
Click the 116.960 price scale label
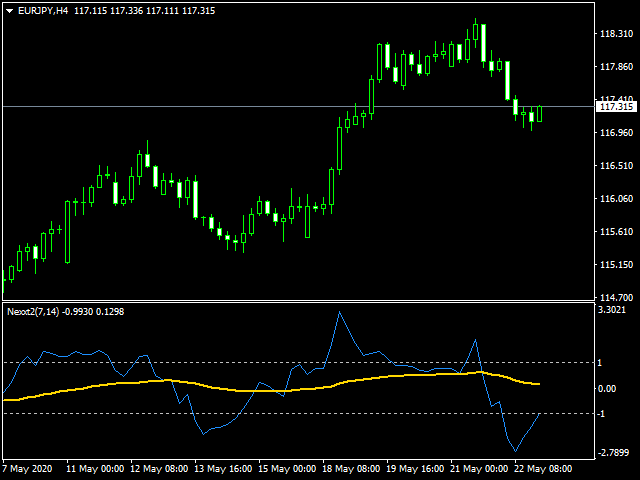click(x=616, y=133)
